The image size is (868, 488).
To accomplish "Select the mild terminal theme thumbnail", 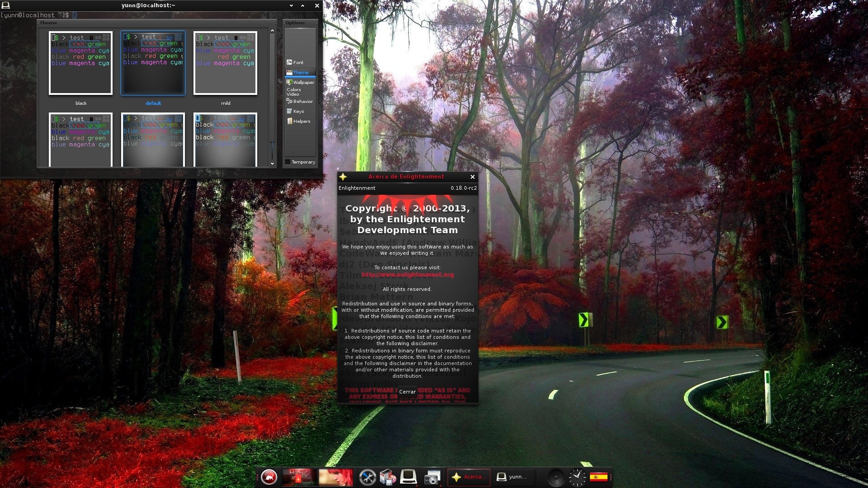I will (225, 63).
